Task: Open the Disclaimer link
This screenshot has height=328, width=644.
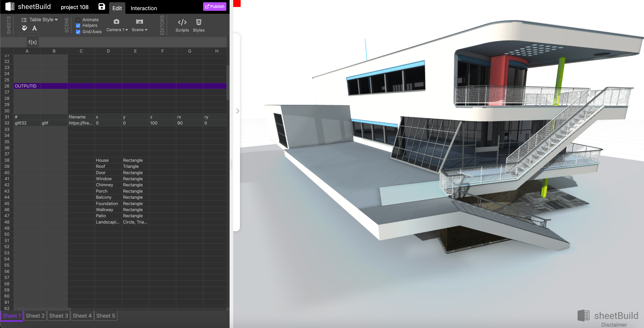Action: [x=614, y=325]
